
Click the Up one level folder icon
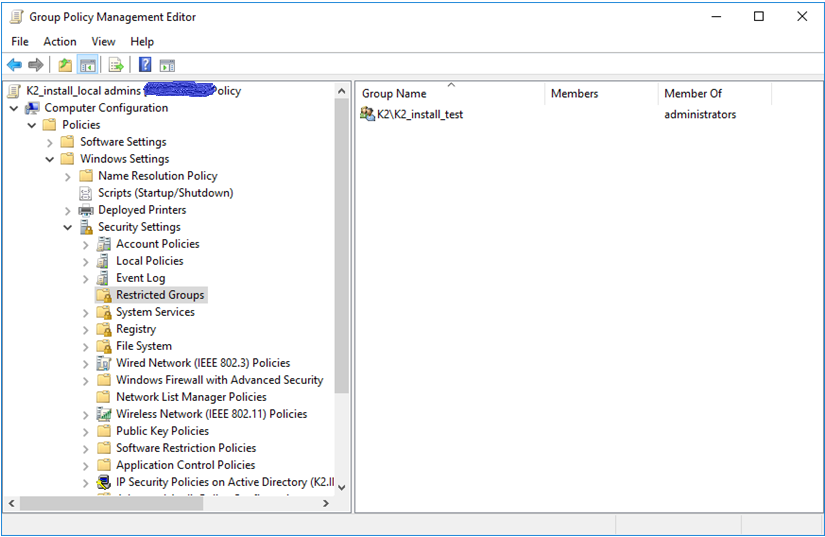(65, 65)
